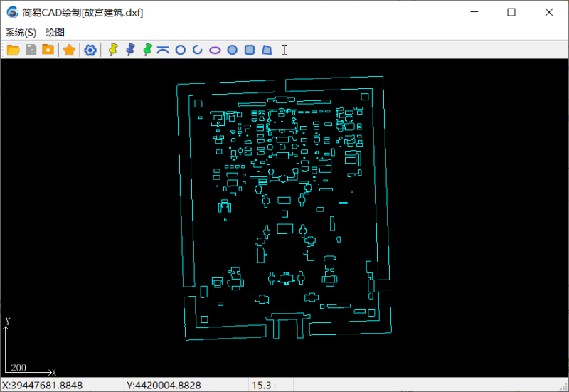The width and height of the screenshot is (569, 392).
Task: Click the orange download folder icon
Action: (x=48, y=50)
